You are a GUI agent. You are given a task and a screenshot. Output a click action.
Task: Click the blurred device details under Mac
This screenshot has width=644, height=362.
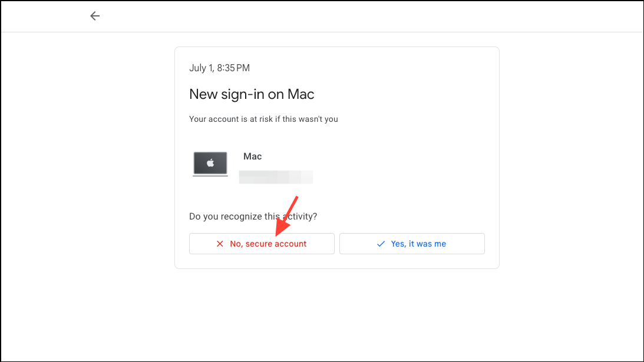(276, 177)
